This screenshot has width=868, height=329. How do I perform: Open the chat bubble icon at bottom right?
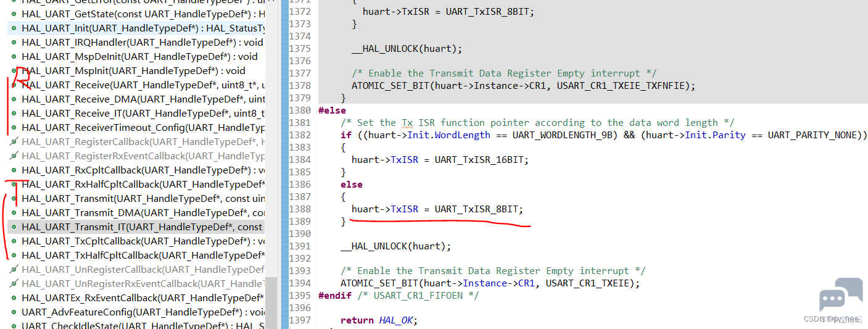tap(840, 295)
